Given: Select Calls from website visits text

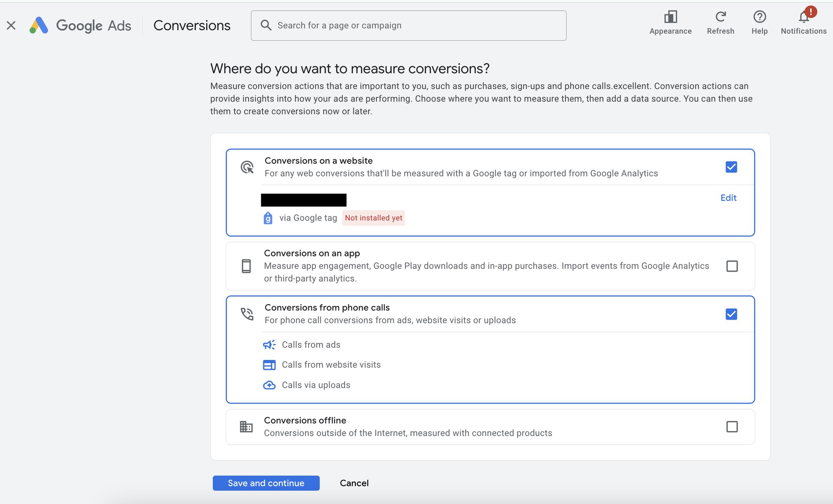Looking at the screenshot, I should pyautogui.click(x=331, y=365).
